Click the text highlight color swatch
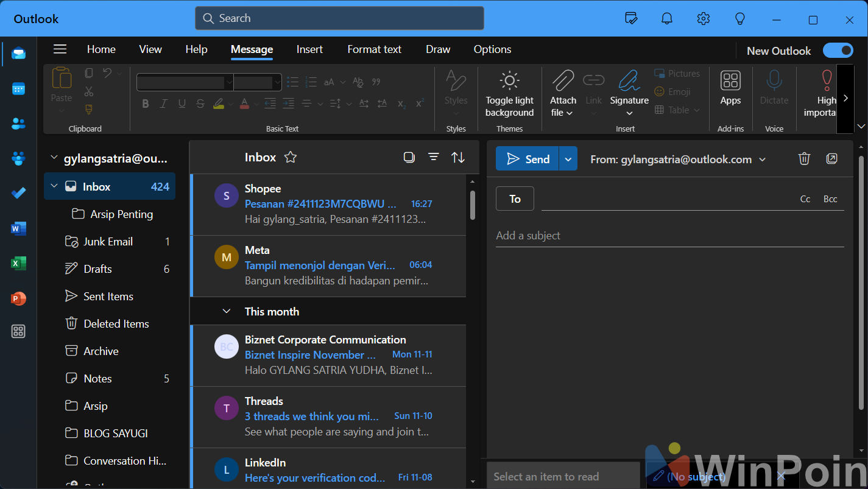This screenshot has width=868, height=489. (x=219, y=104)
